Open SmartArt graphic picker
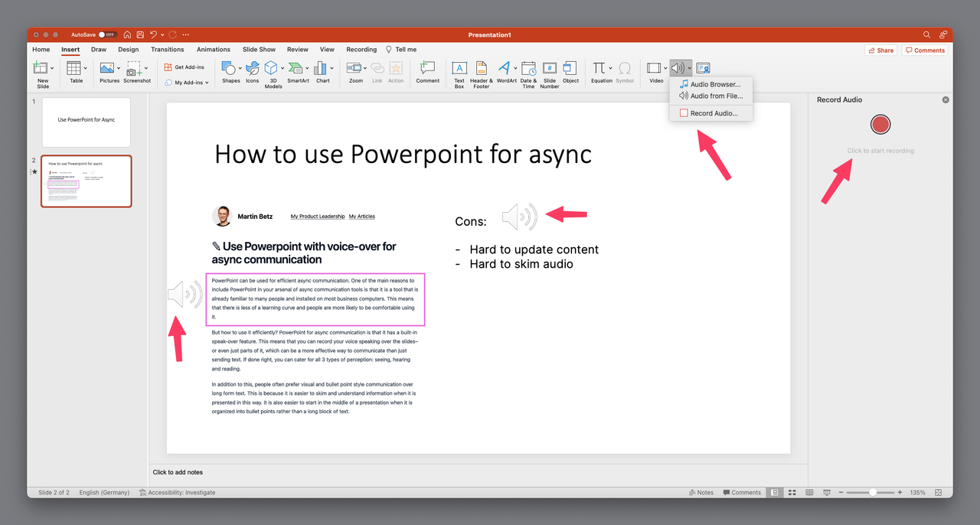Screen dimensions: 980x525 (296, 68)
